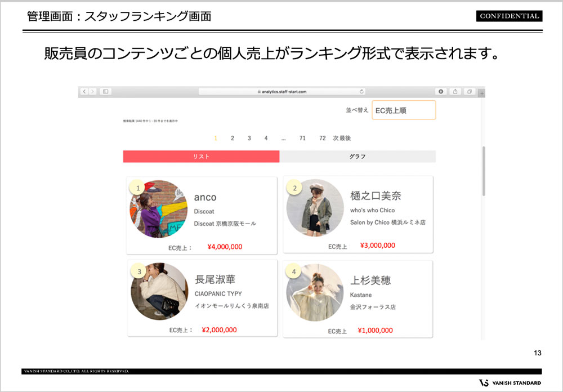Click the ¥4,000,000 sales amount
Image resolution: width=563 pixels, height=392 pixels.
point(225,247)
